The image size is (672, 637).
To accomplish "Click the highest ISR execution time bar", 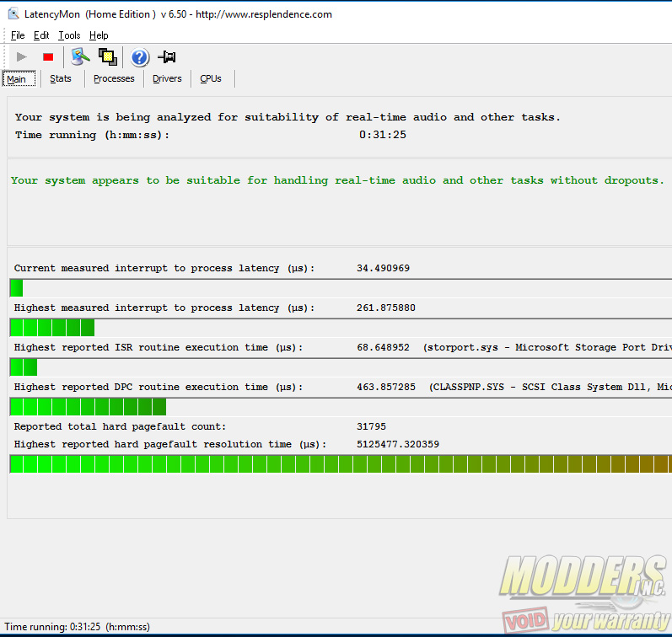I will point(341,367).
